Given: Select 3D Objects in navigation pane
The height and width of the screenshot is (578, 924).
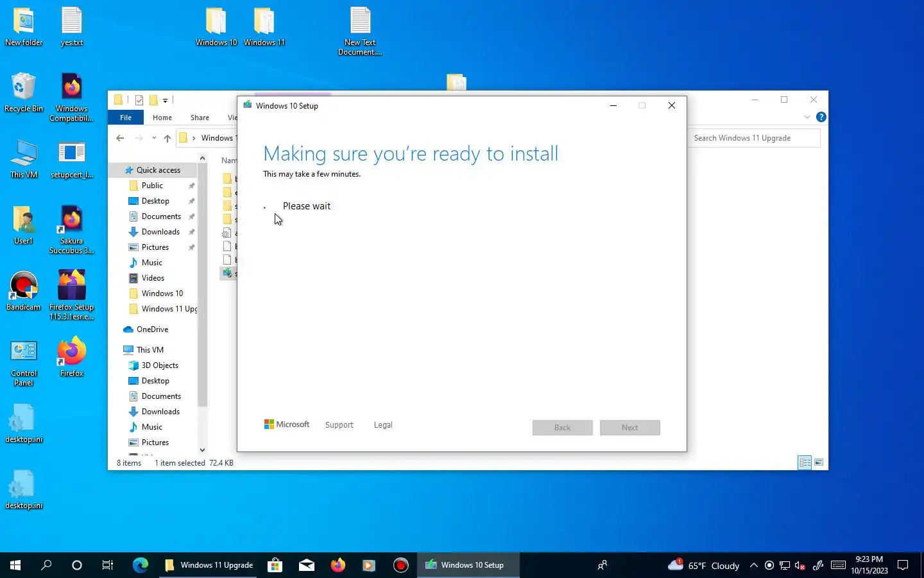Looking at the screenshot, I should pos(160,365).
